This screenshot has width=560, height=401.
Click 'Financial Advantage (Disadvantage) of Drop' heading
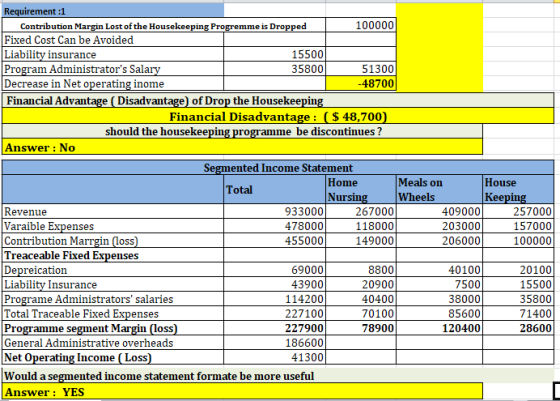pyautogui.click(x=278, y=100)
